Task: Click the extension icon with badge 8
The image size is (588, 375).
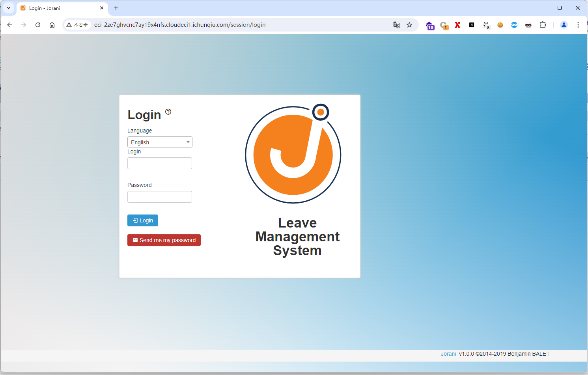Action: [x=486, y=25]
